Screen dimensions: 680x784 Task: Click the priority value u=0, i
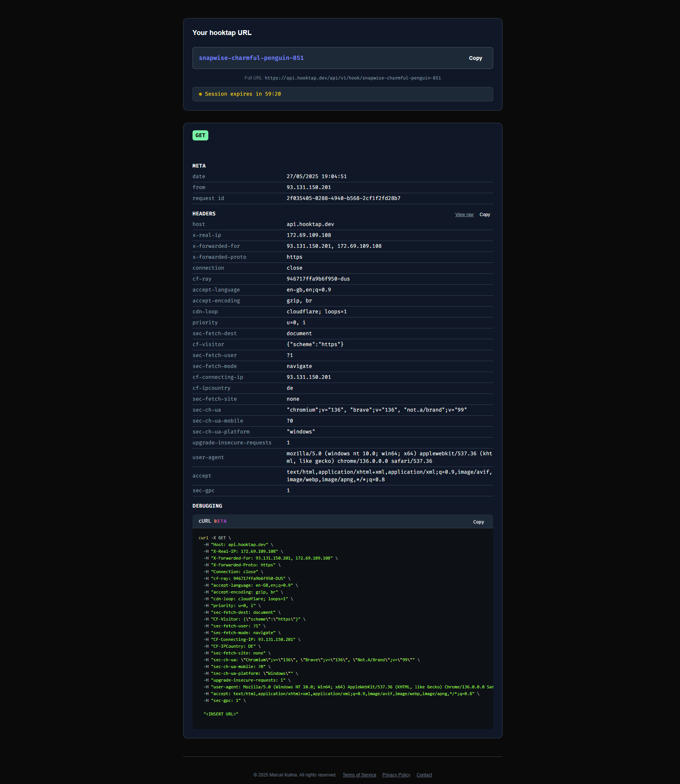[296, 323]
